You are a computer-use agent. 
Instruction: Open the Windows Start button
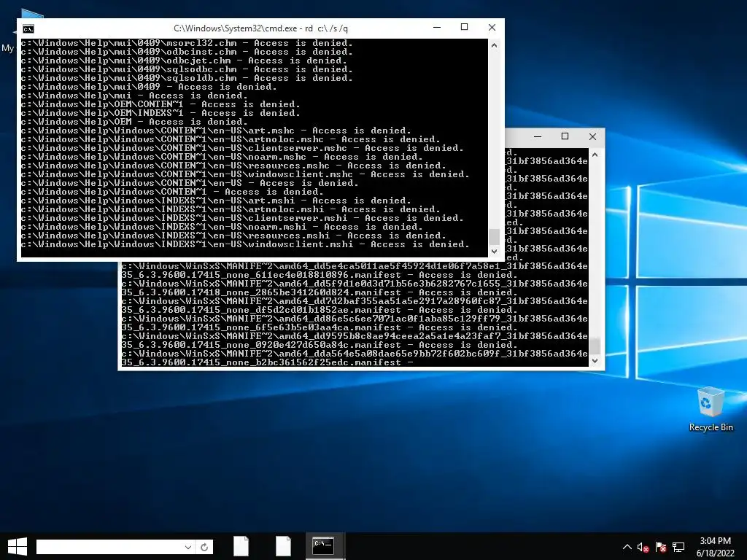18,546
